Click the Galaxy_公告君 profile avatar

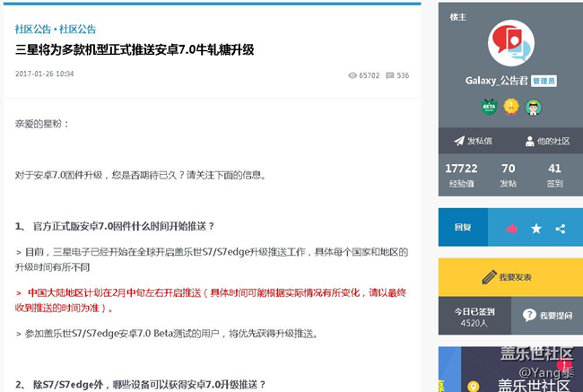510,43
